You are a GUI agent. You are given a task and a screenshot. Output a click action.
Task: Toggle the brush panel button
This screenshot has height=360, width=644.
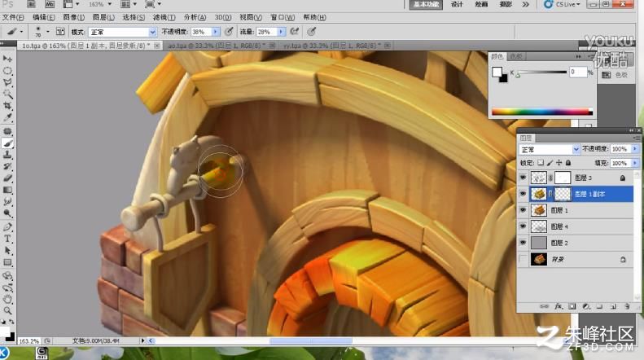point(60,31)
